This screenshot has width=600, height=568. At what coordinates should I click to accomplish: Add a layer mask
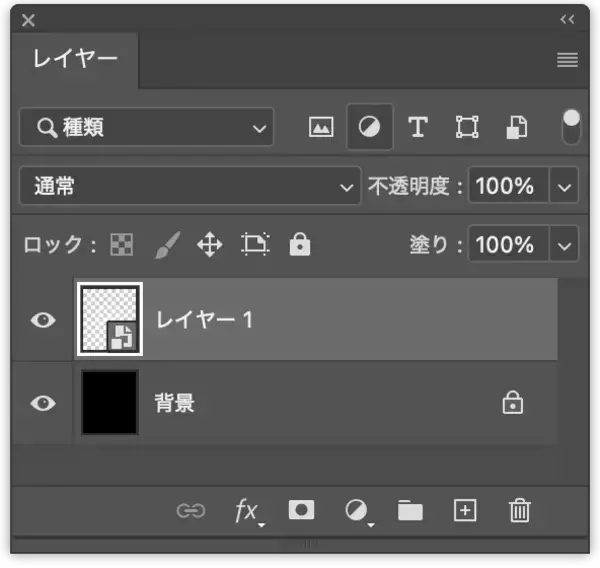pos(301,510)
